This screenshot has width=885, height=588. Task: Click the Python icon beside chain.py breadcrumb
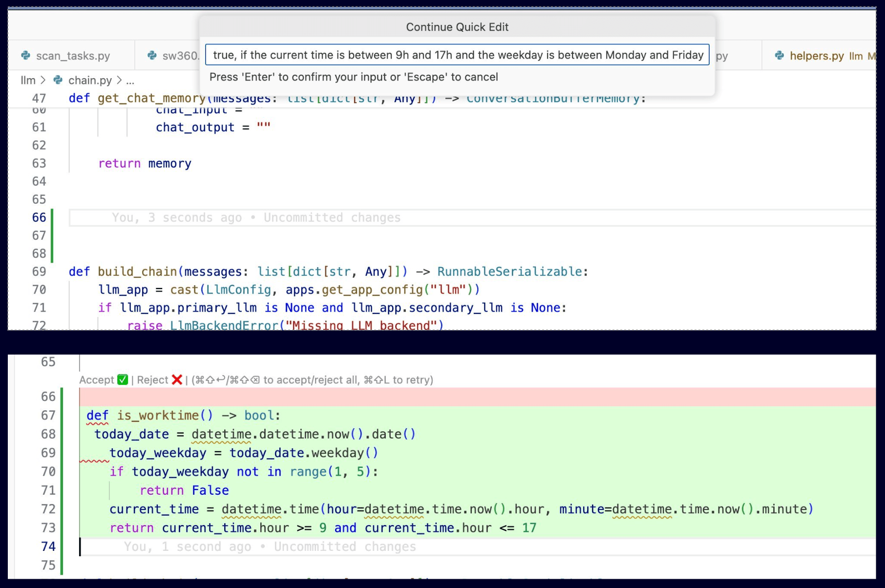pos(58,80)
